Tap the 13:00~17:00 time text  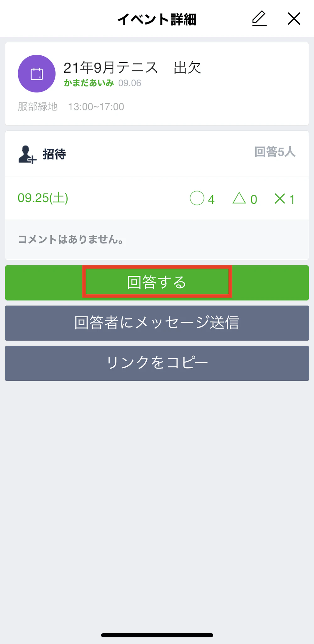tap(96, 107)
